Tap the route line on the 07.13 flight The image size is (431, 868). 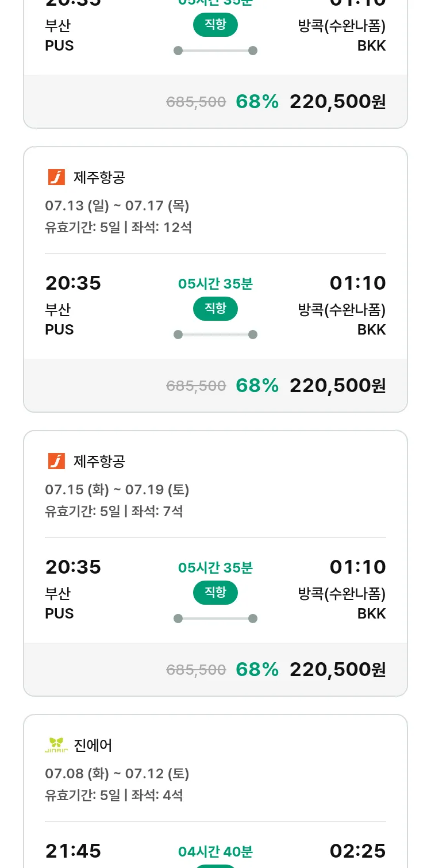coord(215,335)
